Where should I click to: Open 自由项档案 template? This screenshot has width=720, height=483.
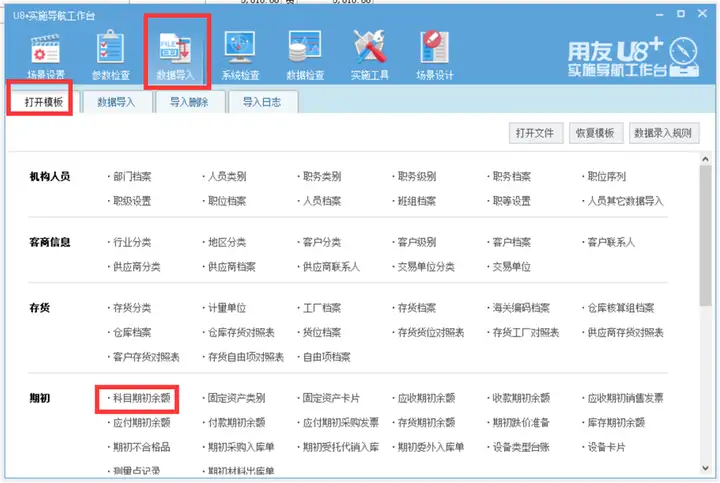pyautogui.click(x=327, y=357)
